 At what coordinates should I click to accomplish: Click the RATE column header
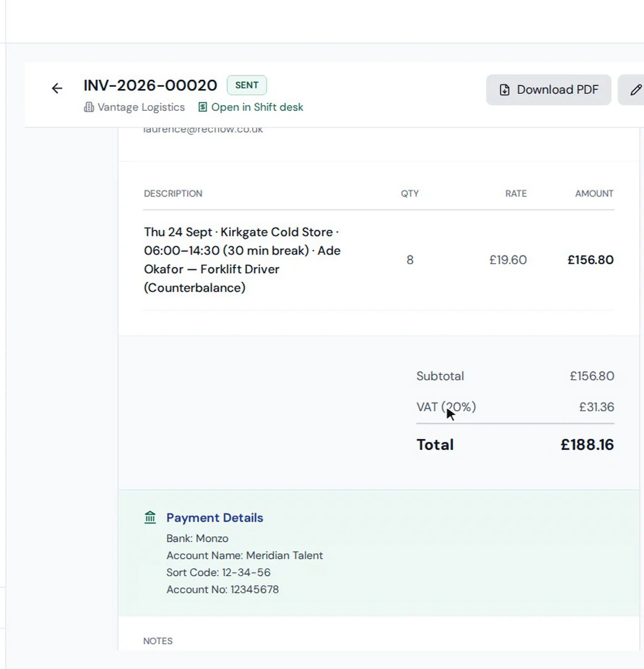point(516,194)
